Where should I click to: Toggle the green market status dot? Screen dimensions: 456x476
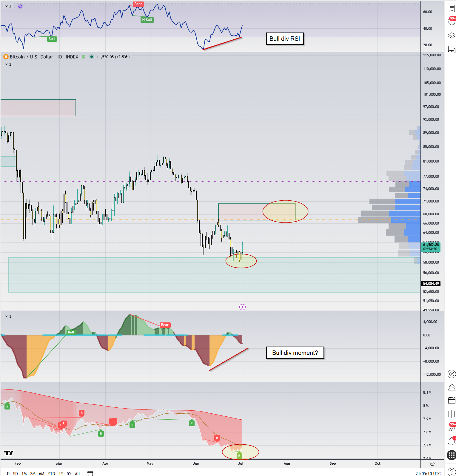(92, 57)
